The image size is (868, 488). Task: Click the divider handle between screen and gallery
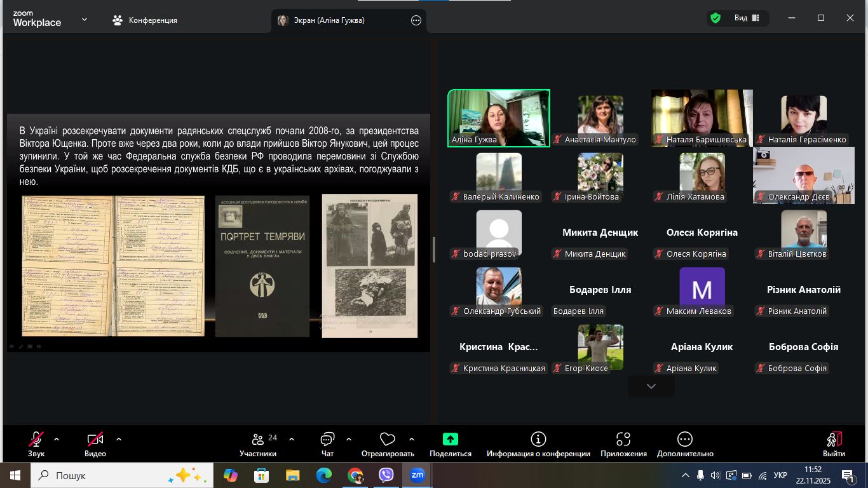[x=434, y=249]
